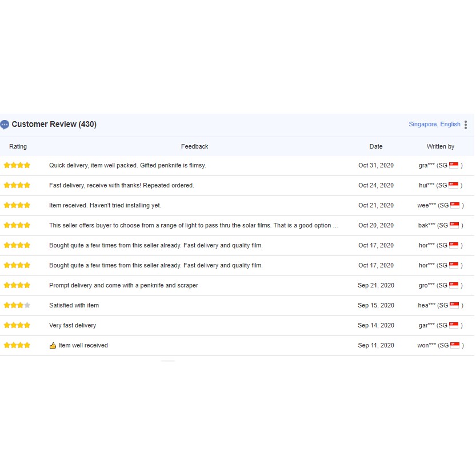Click the Date column header
Image resolution: width=476 pixels, height=476 pixels.
(x=375, y=146)
